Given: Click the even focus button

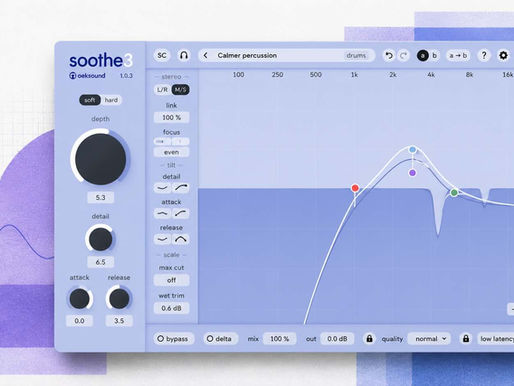Looking at the screenshot, I should coord(171,152).
